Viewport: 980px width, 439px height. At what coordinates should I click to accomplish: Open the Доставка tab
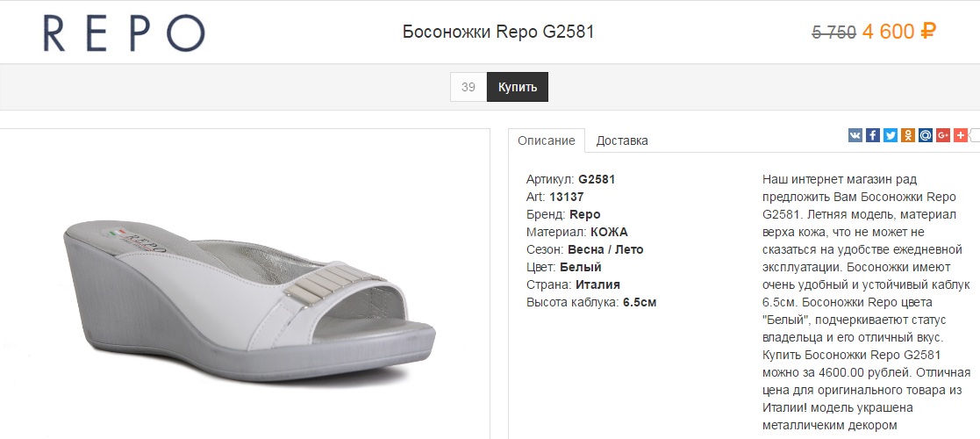(x=622, y=140)
